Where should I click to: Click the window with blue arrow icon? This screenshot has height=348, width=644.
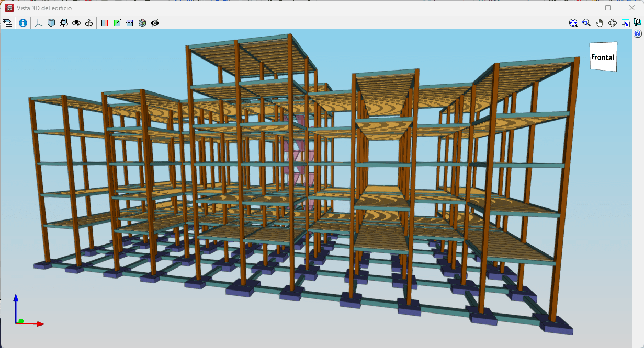click(625, 23)
